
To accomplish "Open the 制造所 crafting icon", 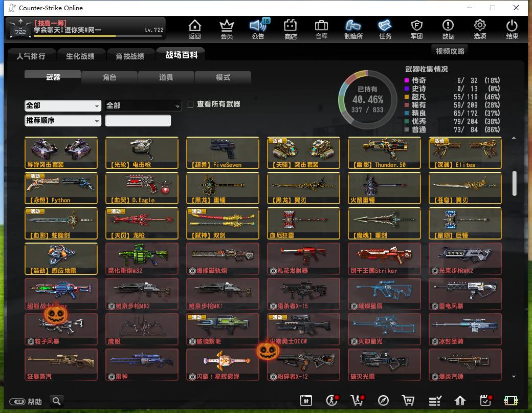I will point(353,29).
